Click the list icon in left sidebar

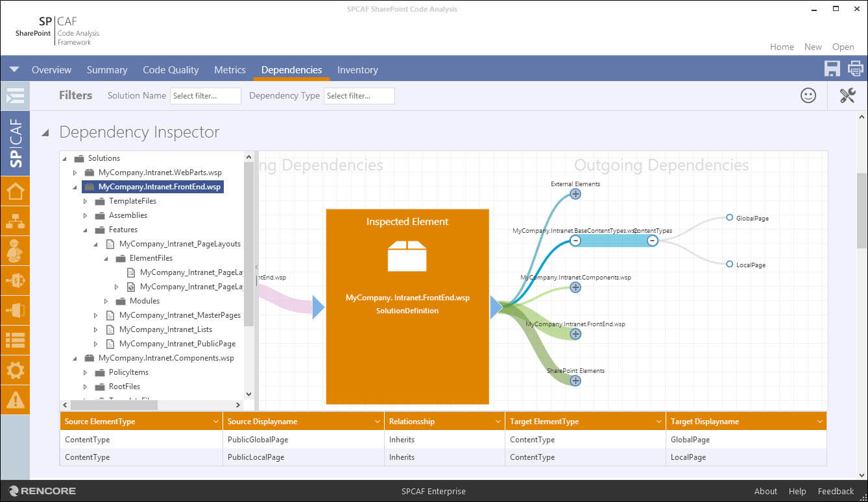(15, 341)
